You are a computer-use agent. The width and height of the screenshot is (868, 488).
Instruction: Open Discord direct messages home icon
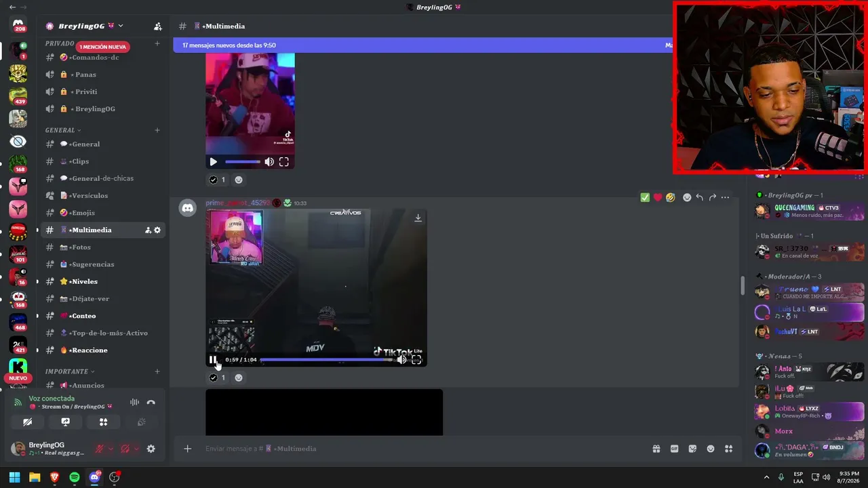coord(18,25)
